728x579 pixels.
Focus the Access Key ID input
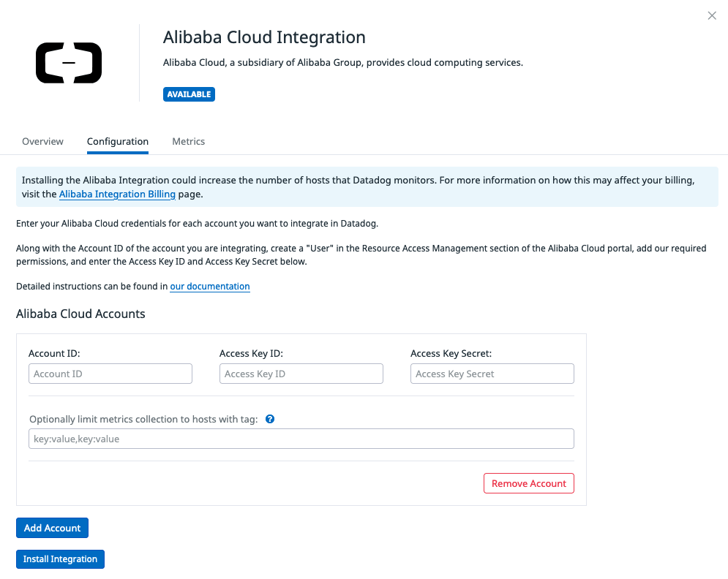pyautogui.click(x=301, y=373)
